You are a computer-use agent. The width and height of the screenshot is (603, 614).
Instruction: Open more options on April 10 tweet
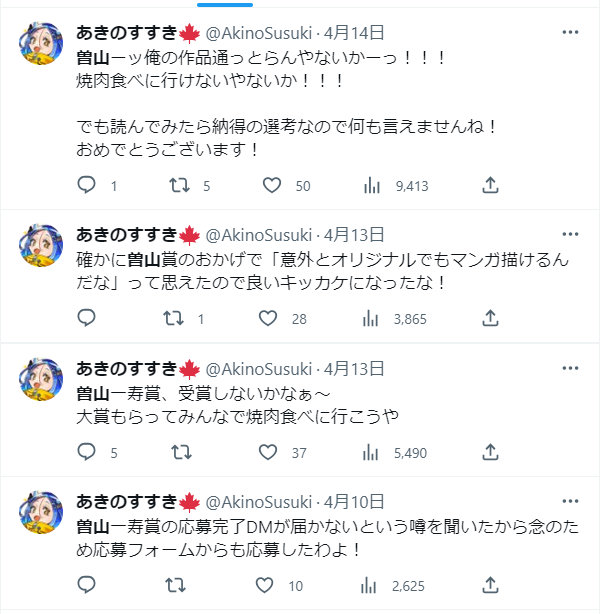[x=570, y=501]
